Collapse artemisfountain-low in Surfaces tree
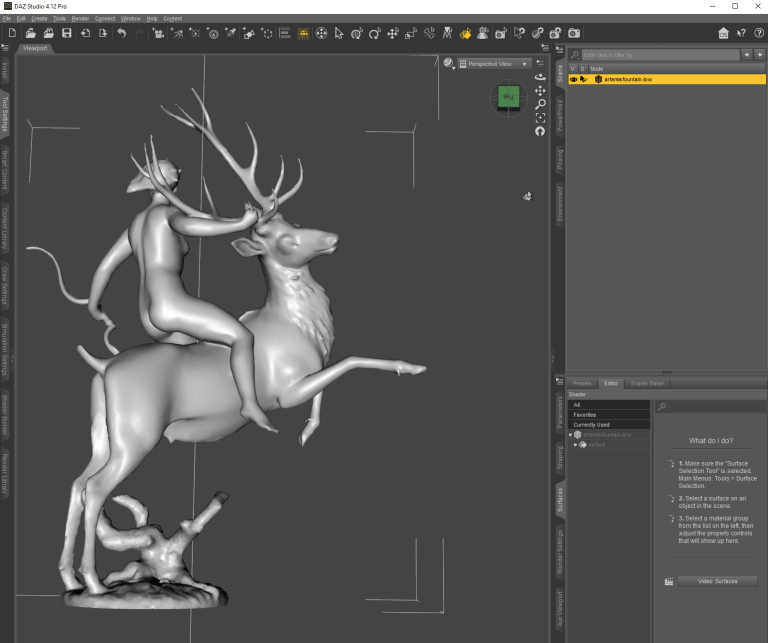Screen dimensions: 768x643 point(571,435)
